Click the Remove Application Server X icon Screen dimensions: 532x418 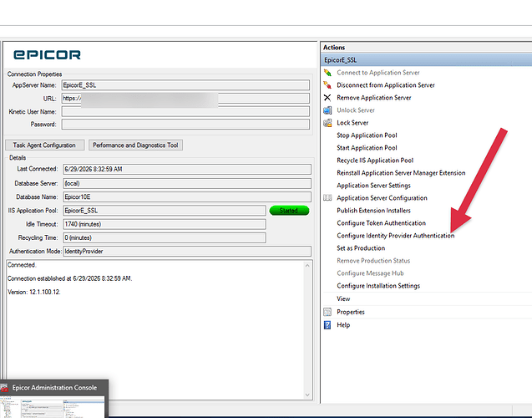[x=327, y=98]
